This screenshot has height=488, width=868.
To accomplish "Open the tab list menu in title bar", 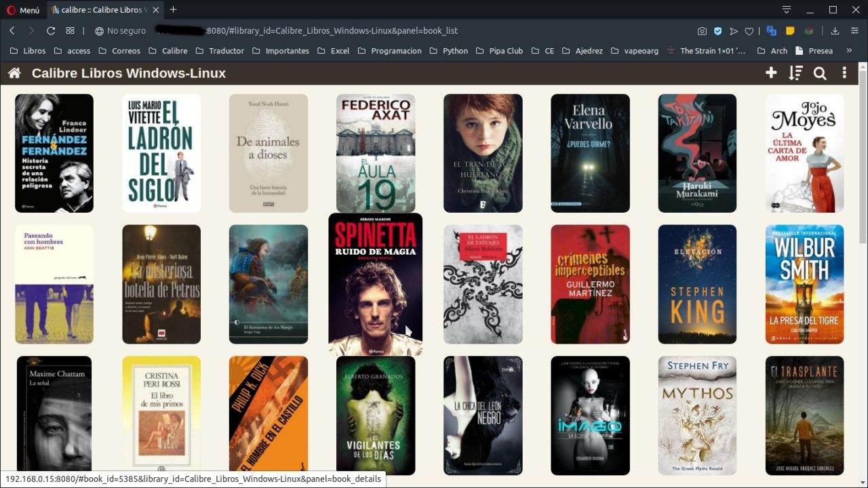I will [x=787, y=9].
